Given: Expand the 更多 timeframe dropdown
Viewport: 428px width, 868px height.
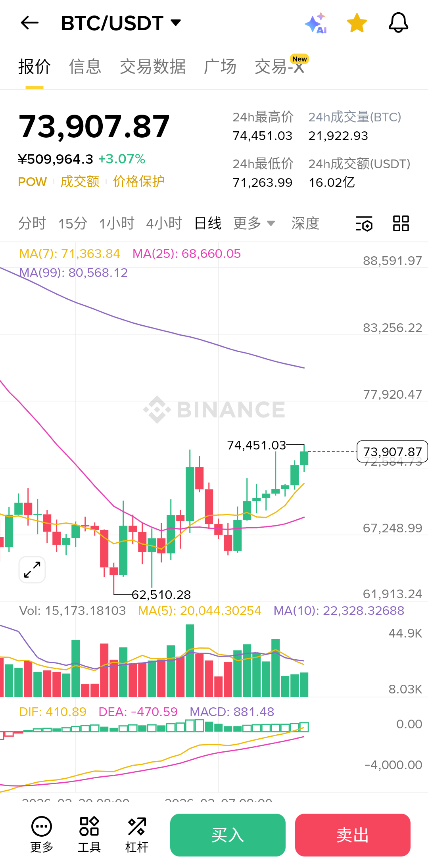Looking at the screenshot, I should (254, 223).
